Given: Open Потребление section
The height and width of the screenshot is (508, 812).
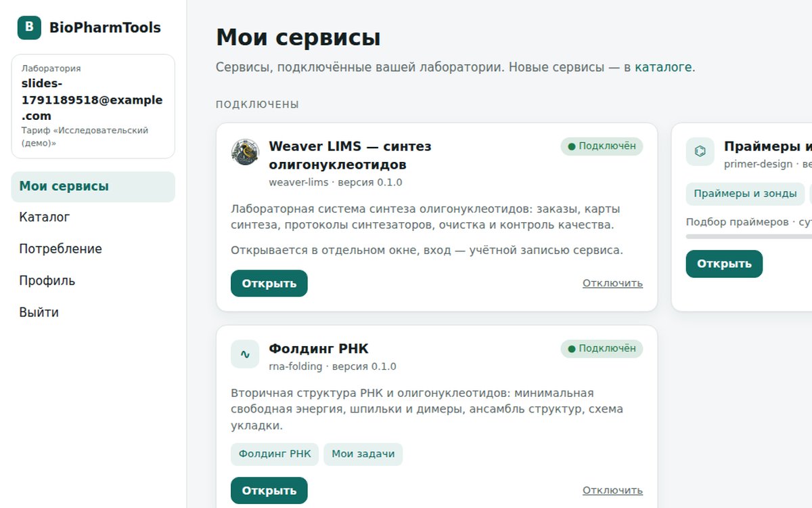Looking at the screenshot, I should (x=93, y=249).
